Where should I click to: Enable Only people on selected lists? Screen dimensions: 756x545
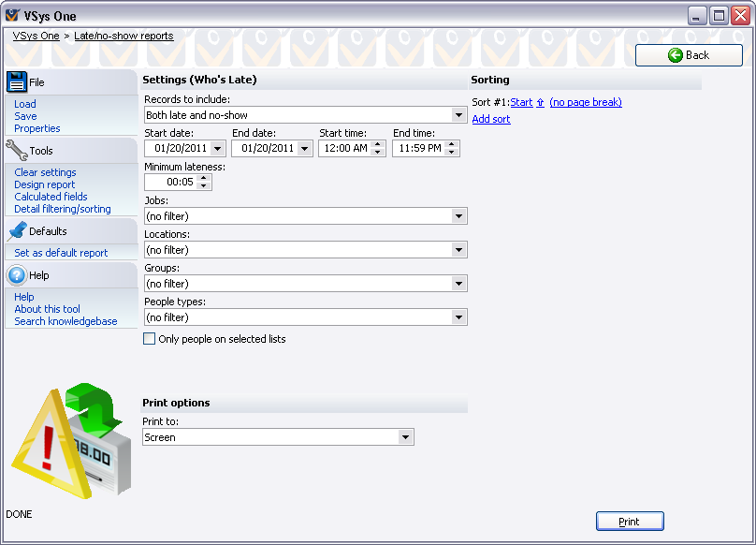tap(150, 339)
